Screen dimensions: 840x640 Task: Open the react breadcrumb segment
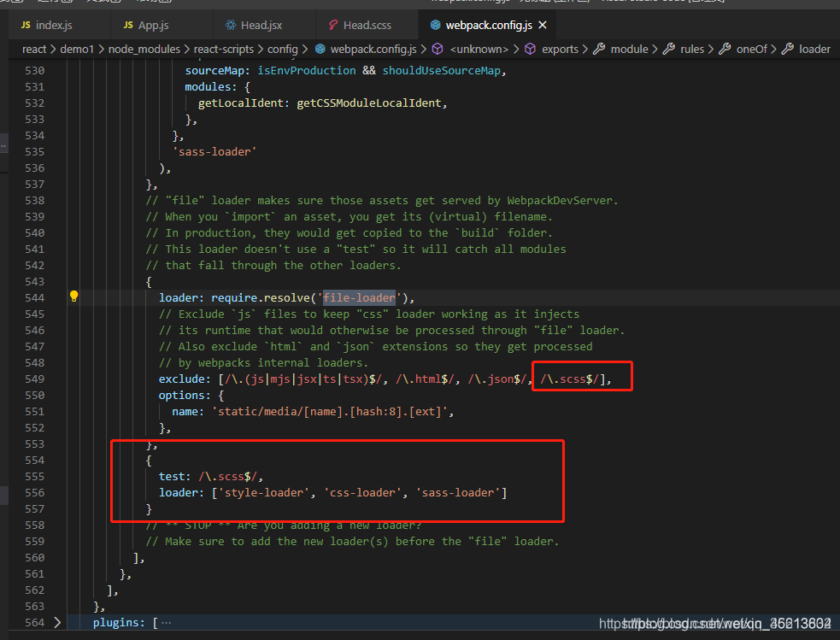(x=34, y=50)
